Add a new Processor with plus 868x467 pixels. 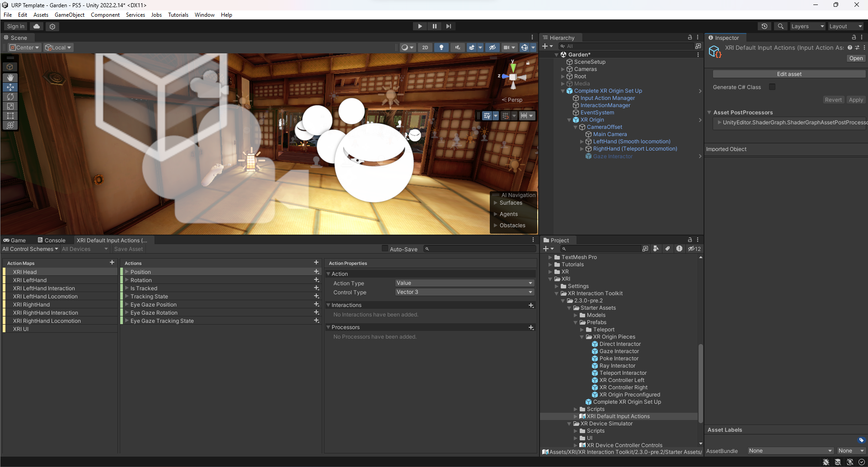(x=531, y=327)
